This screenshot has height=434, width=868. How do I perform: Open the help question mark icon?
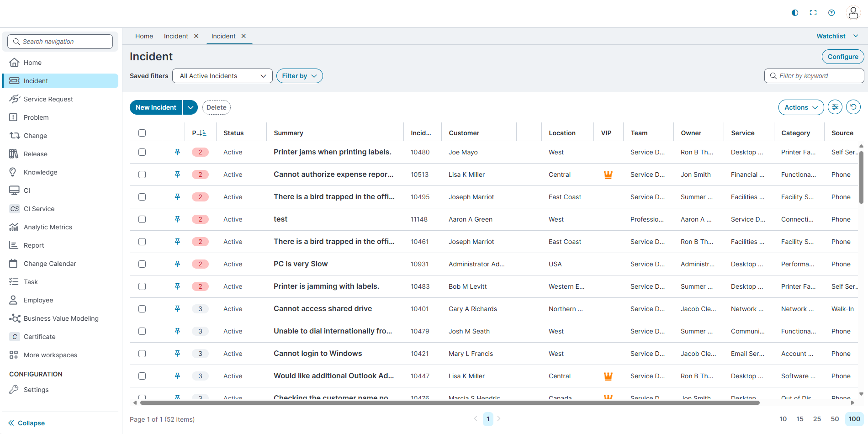[x=831, y=13]
